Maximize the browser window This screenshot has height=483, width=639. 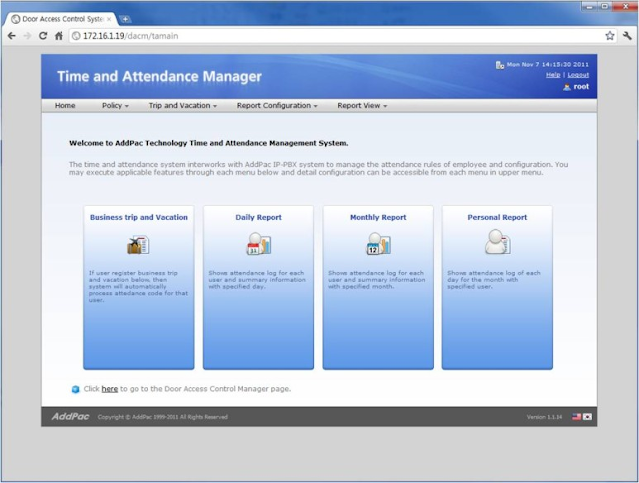[605, 6]
